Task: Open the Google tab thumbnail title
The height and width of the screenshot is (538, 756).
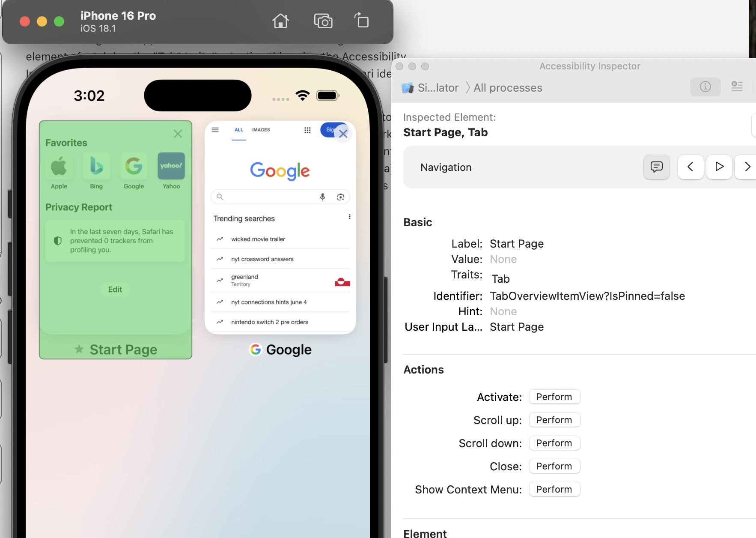Action: click(280, 350)
